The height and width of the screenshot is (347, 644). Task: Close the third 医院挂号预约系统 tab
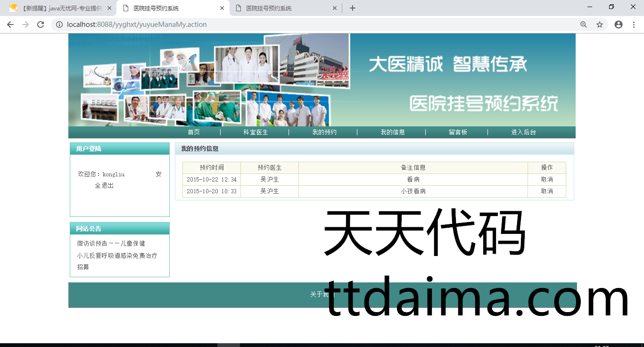coord(335,8)
